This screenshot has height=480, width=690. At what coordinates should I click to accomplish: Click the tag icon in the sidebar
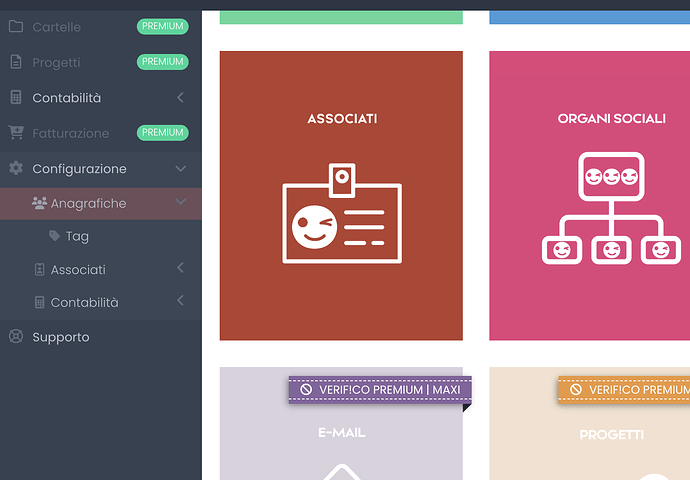[54, 237]
